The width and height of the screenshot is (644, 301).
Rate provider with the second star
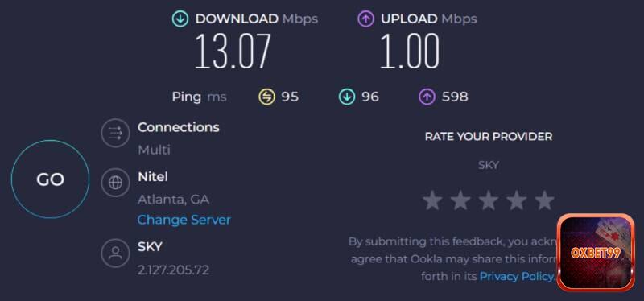pyautogui.click(x=460, y=200)
